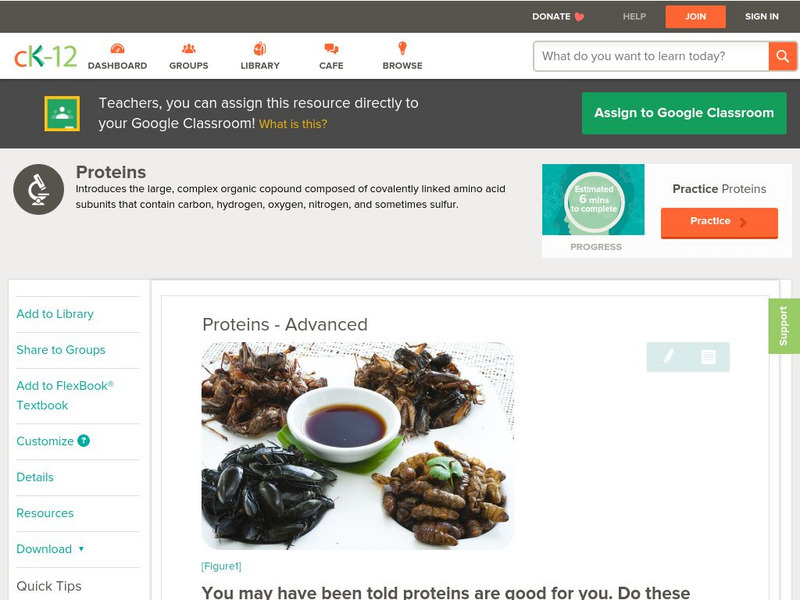800x600 pixels.
Task: Open the What is this? link
Action: tap(293, 124)
